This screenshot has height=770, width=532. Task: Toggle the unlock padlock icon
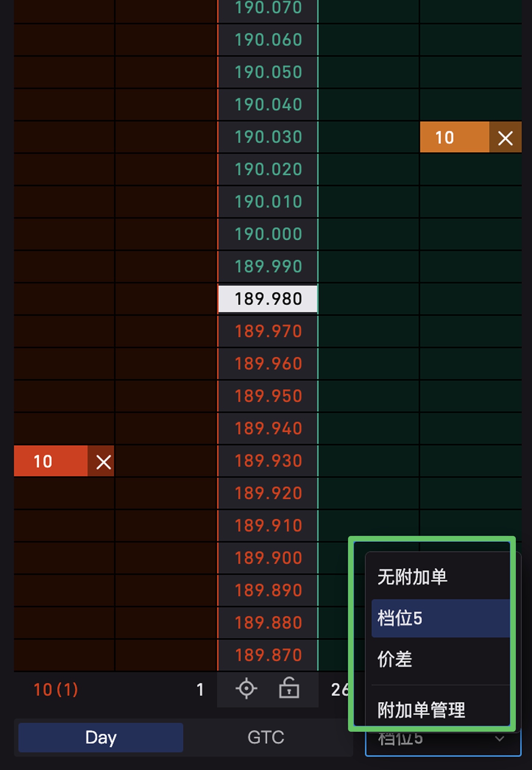pos(289,688)
